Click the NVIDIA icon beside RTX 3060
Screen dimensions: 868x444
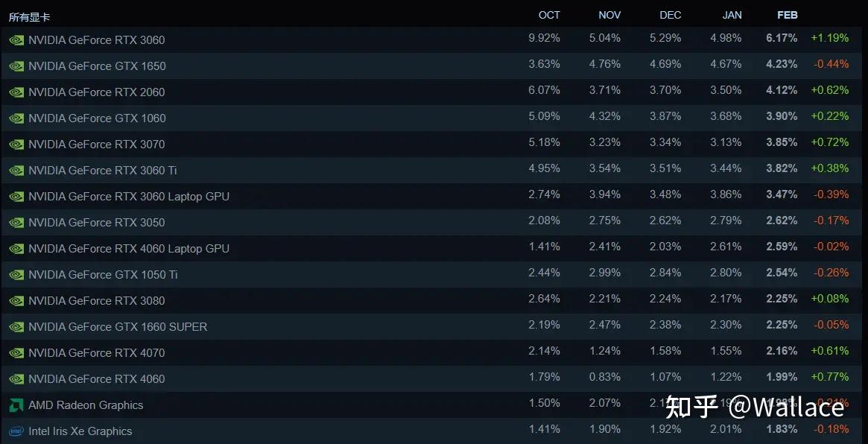click(16, 40)
